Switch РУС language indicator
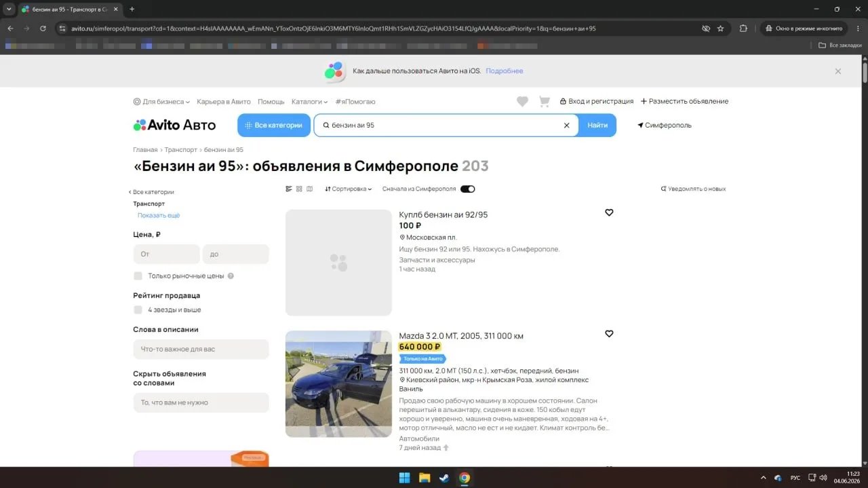Screen dimensions: 868x488 (795, 478)
